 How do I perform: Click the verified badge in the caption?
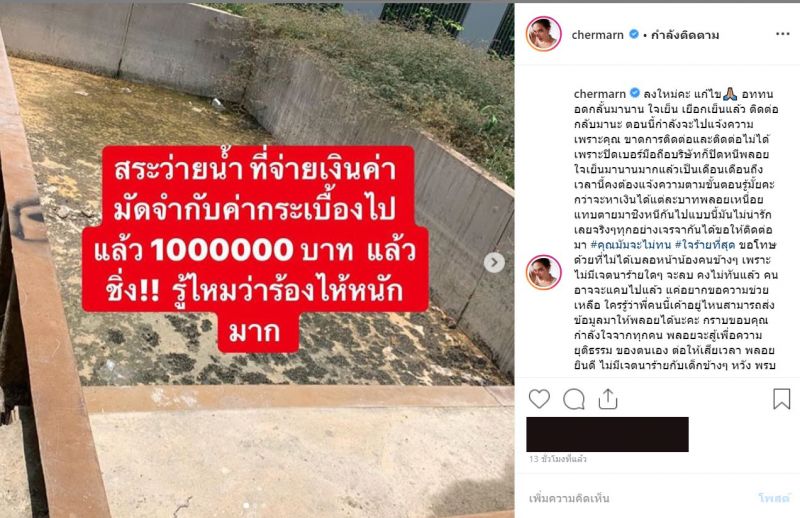coord(635,93)
